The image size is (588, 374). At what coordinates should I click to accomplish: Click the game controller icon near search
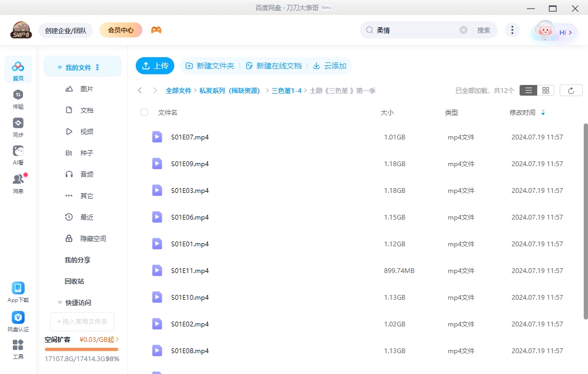157,30
